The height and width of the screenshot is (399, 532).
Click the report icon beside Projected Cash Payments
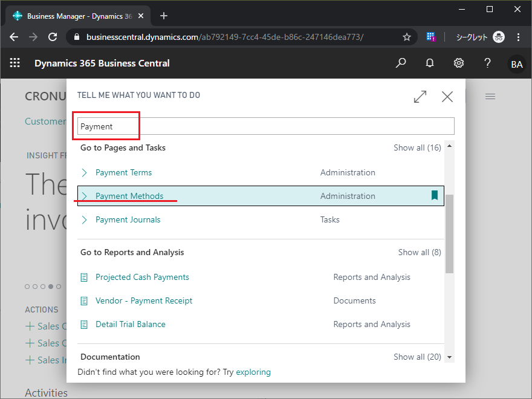[x=84, y=277]
